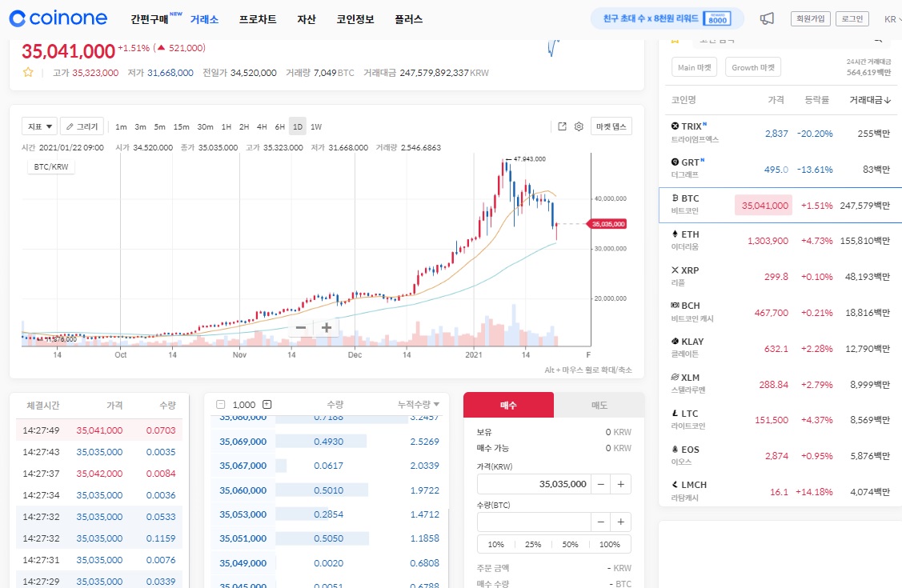Select the EOS coin icon
Screen dimensions: 902x588
coord(675,450)
